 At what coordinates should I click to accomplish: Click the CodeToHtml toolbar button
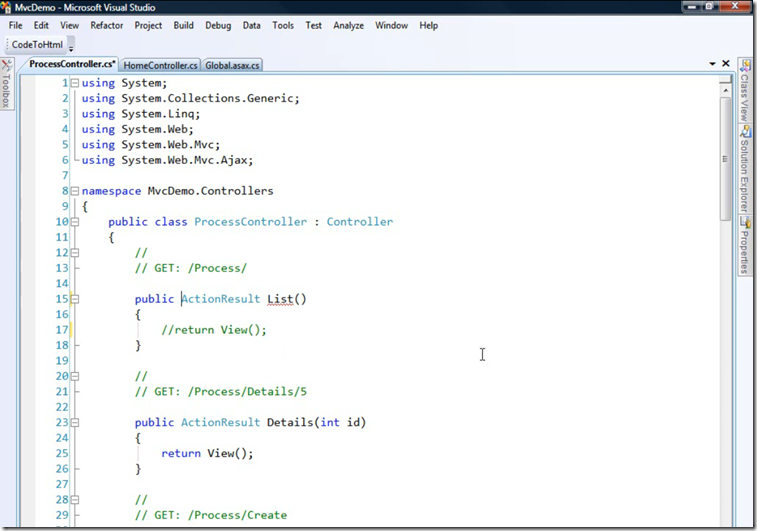click(x=37, y=45)
